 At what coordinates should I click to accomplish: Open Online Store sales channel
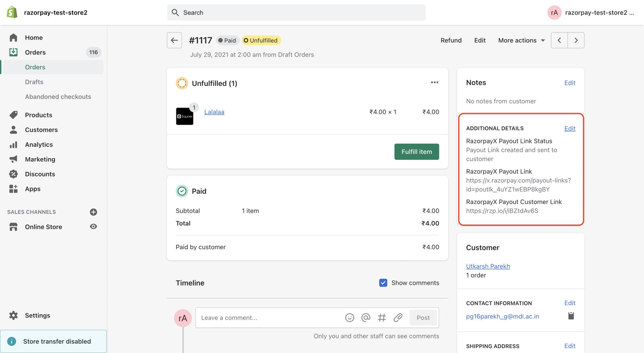[43, 227]
